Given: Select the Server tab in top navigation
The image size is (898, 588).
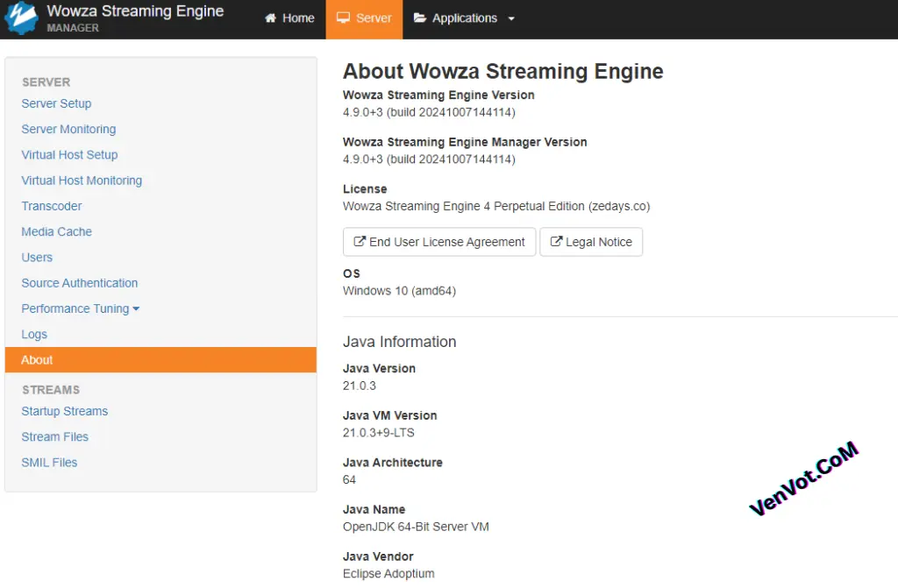Looking at the screenshot, I should [x=364, y=18].
